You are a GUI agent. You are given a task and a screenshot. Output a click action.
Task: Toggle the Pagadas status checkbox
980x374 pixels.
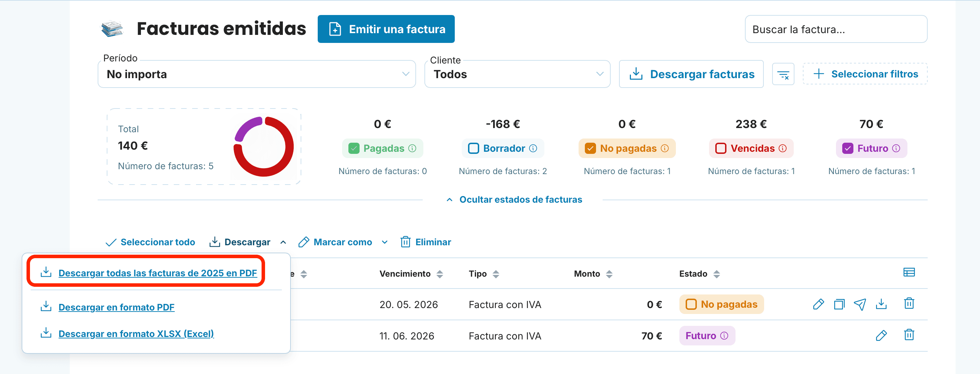coord(354,148)
